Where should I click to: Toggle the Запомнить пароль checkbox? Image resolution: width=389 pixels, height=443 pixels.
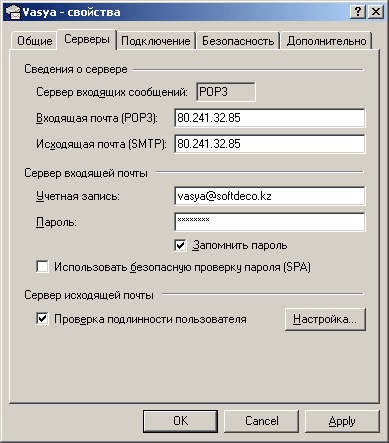(x=180, y=246)
